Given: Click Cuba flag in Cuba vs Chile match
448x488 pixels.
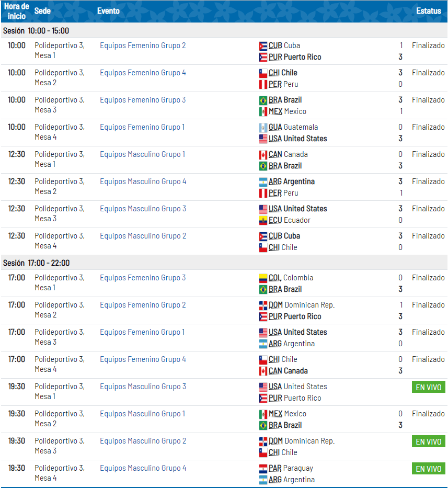Looking at the screenshot, I should pyautogui.click(x=263, y=236).
